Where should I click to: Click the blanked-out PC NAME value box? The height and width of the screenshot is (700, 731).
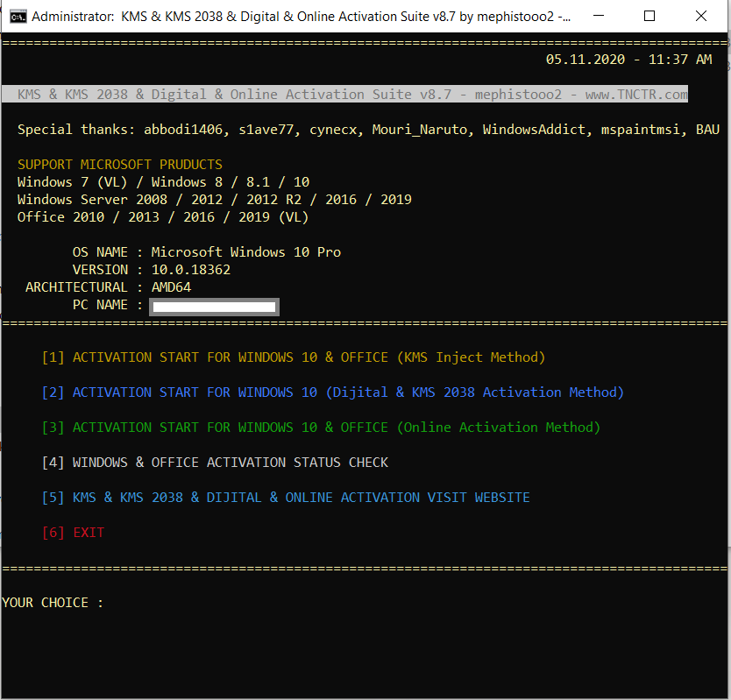pos(214,307)
